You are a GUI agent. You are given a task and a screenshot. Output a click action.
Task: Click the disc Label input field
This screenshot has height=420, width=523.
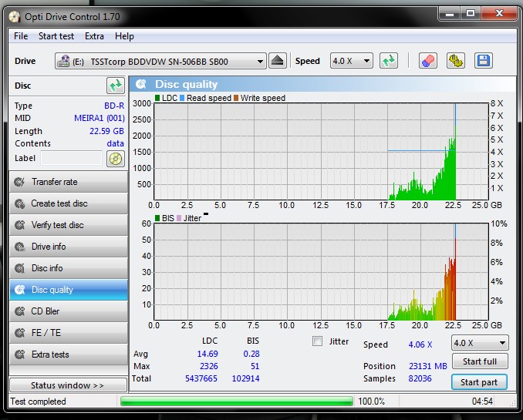71,159
